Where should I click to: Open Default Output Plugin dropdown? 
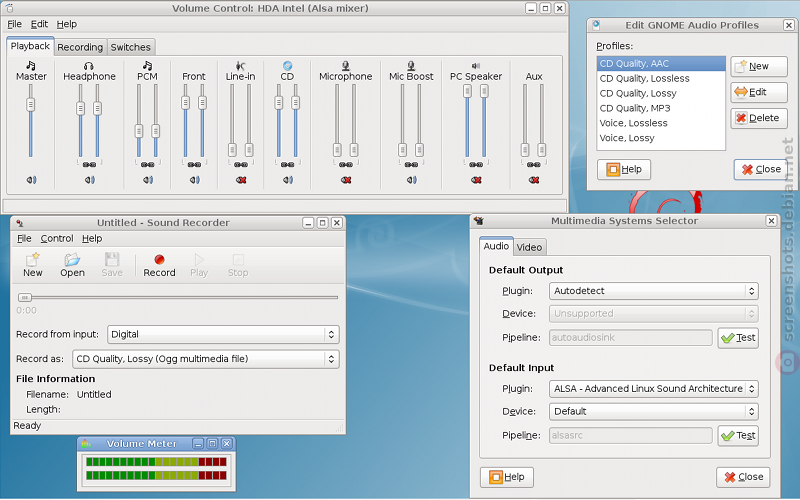654,291
